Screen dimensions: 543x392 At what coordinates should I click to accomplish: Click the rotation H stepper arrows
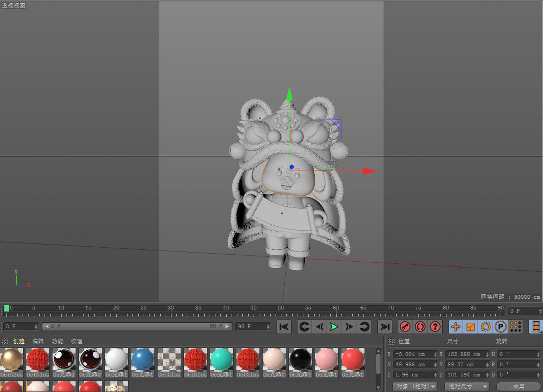click(x=539, y=354)
